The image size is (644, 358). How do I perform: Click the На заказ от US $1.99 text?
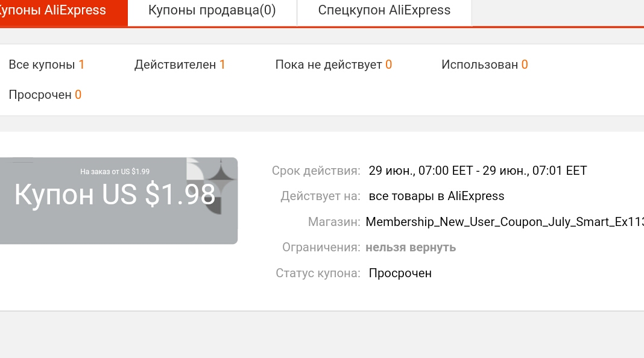[x=115, y=172]
